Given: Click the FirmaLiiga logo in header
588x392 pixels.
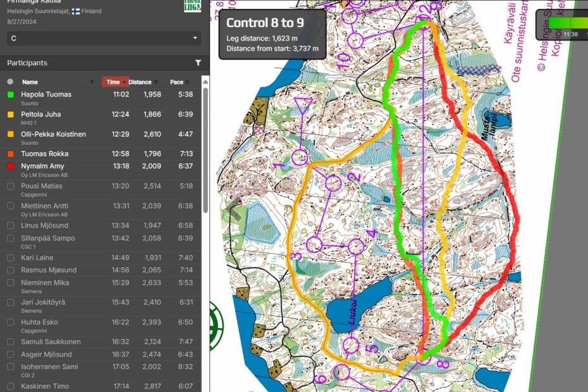Looking at the screenshot, I should coord(192,6).
